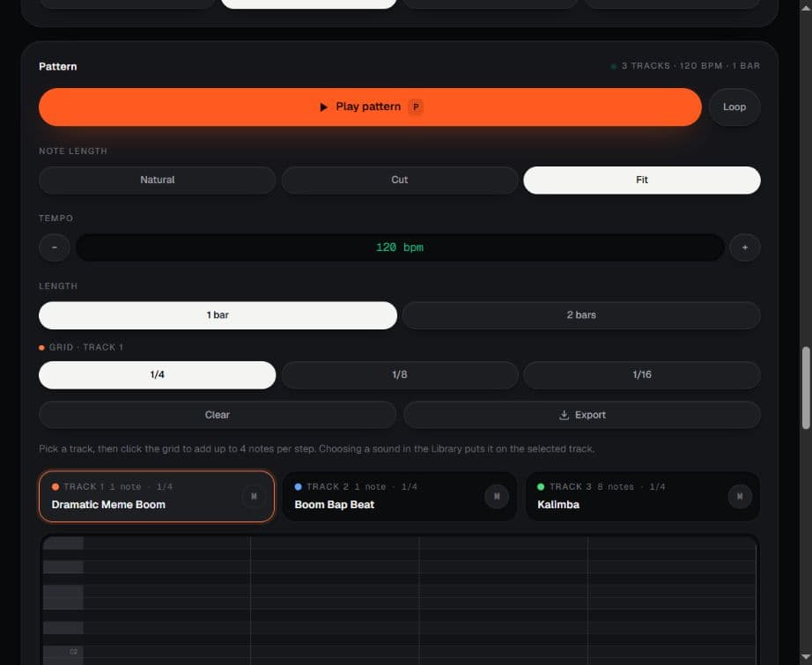Select Cut note length

click(399, 180)
